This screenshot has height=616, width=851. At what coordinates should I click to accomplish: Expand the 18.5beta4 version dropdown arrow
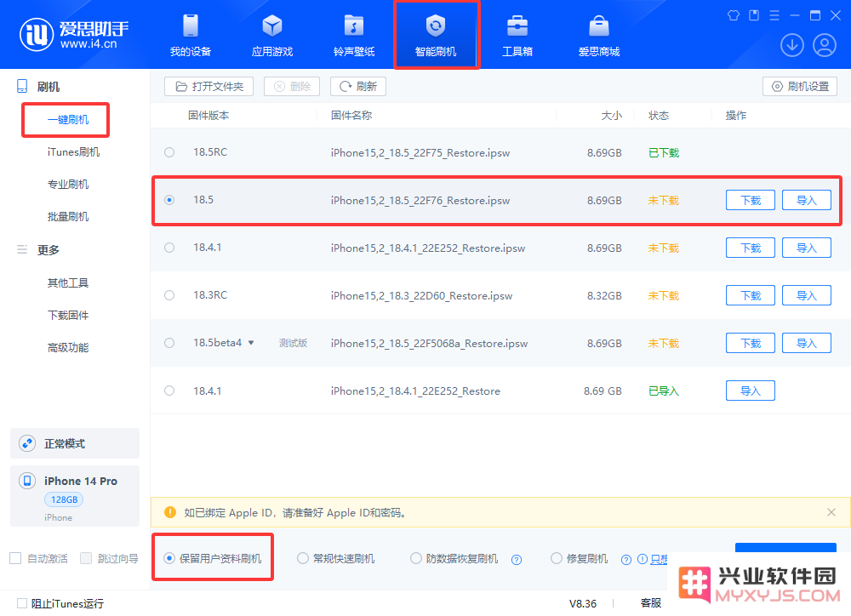click(251, 343)
